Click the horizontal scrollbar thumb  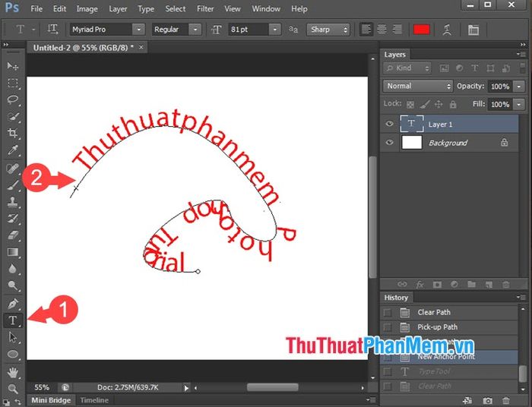(x=272, y=387)
